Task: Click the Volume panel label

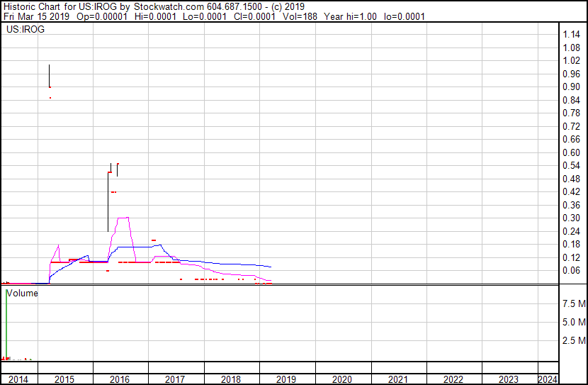Action: click(x=22, y=293)
